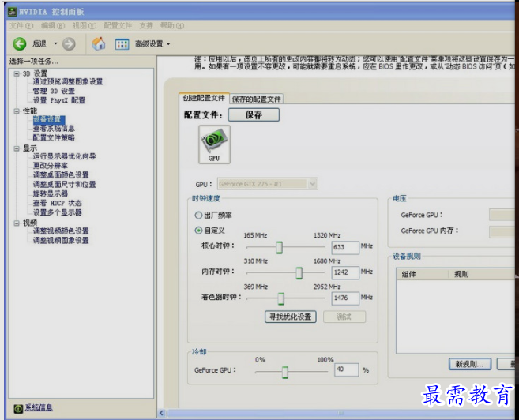Select 通过预览调整图象设置 in tree
519x420 pixels.
coord(68,81)
